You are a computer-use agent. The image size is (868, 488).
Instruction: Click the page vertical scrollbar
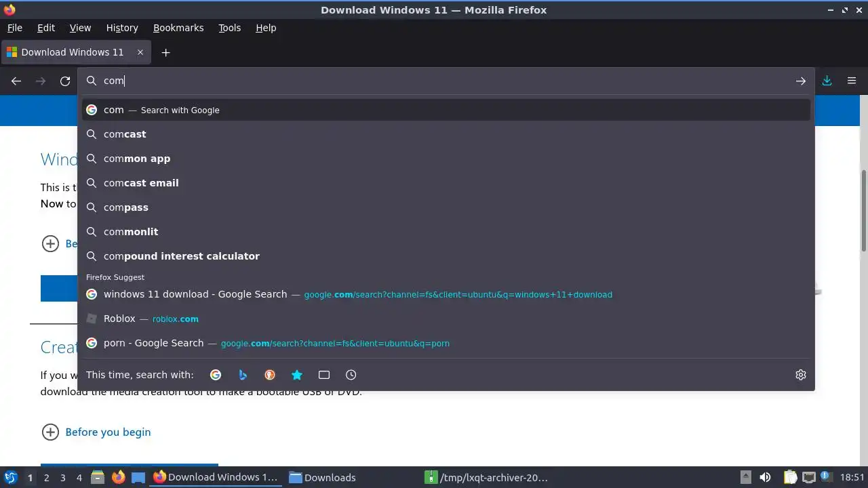coord(863,210)
